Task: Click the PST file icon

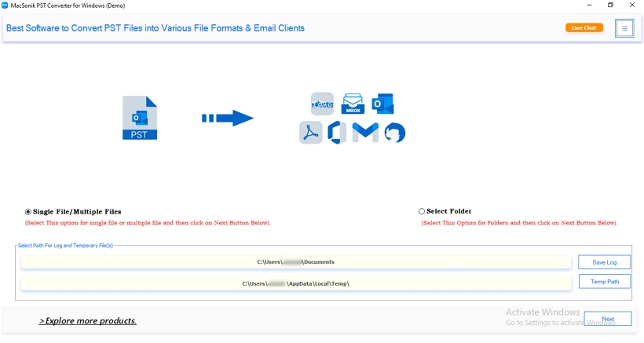Action: coord(140,118)
